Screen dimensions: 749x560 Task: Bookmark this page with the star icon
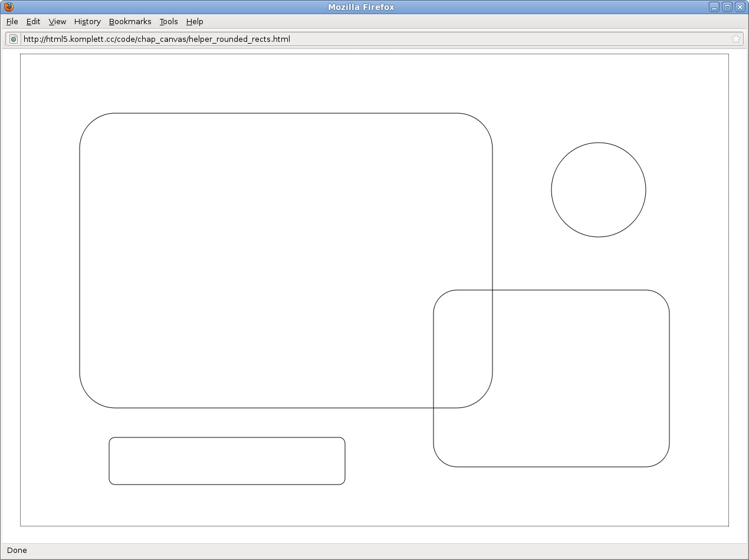tap(735, 39)
